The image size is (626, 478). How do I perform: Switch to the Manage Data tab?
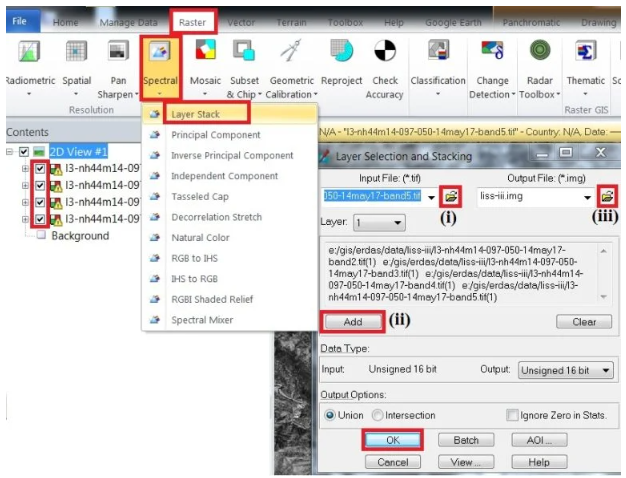pos(128,22)
